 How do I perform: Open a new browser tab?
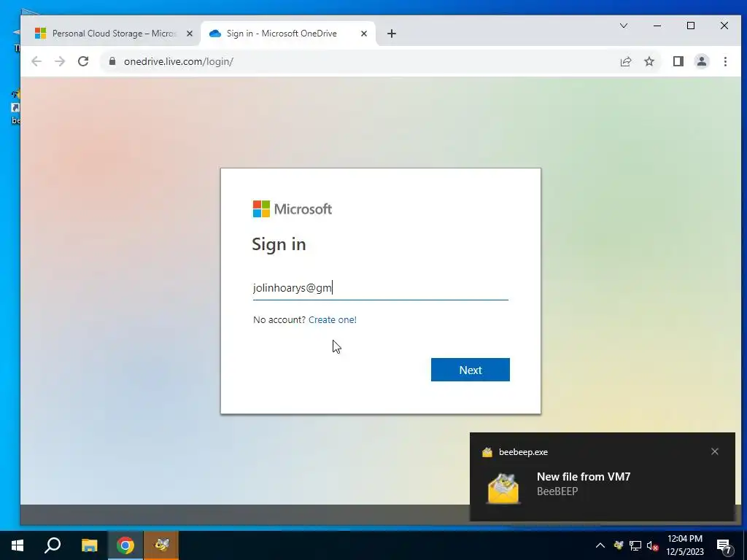pos(392,34)
